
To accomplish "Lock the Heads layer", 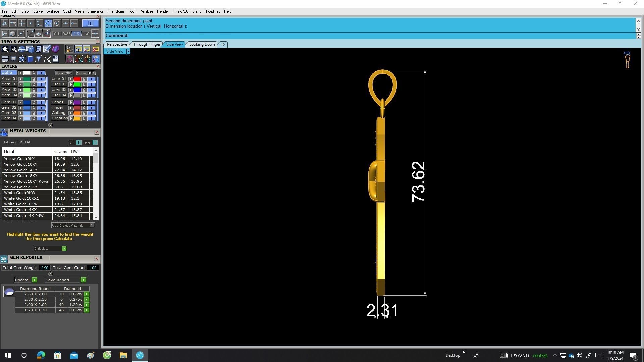I will click(x=84, y=102).
